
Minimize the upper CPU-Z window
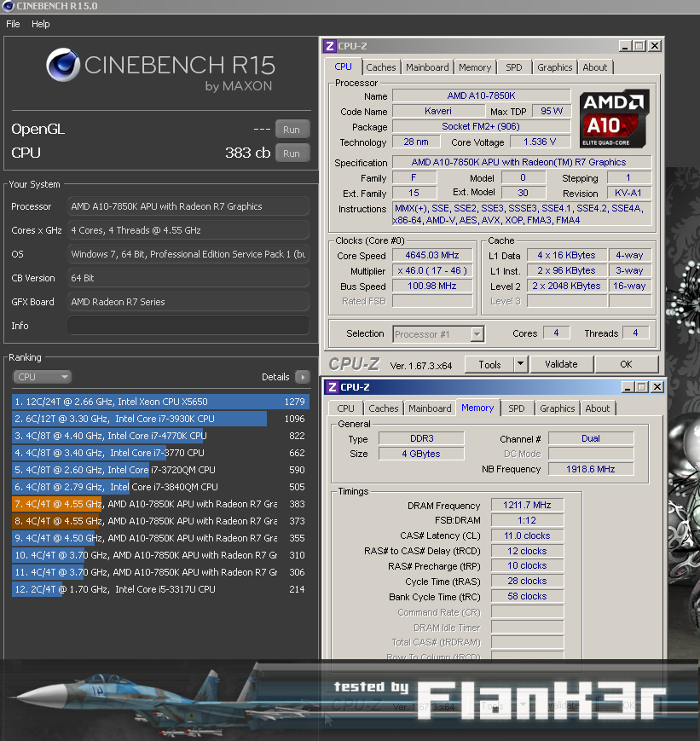pos(625,46)
